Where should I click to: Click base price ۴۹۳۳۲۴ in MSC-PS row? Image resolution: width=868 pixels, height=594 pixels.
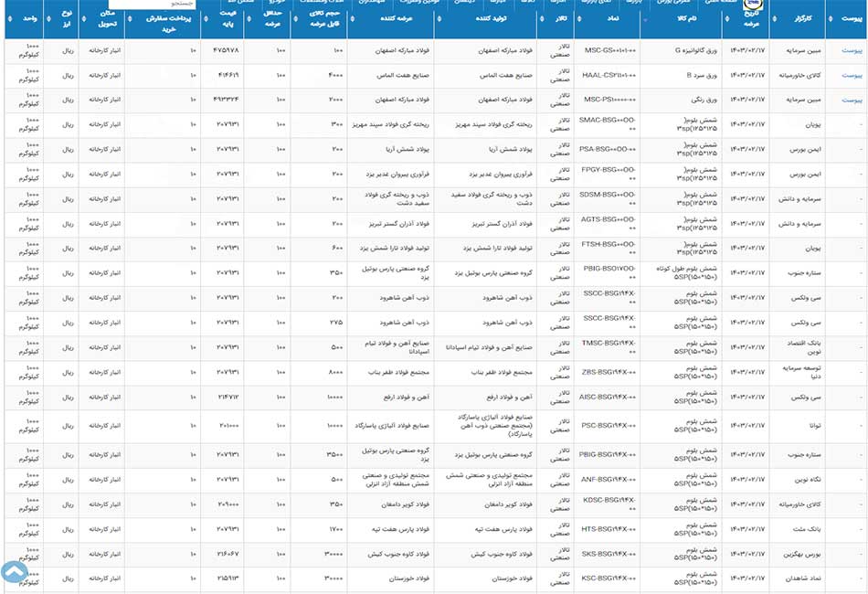[226, 100]
